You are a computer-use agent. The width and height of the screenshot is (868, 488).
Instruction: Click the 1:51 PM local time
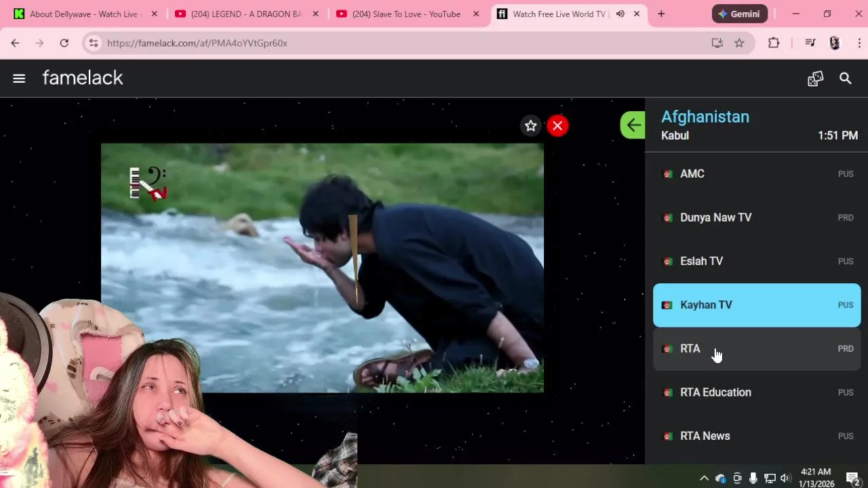(x=837, y=136)
